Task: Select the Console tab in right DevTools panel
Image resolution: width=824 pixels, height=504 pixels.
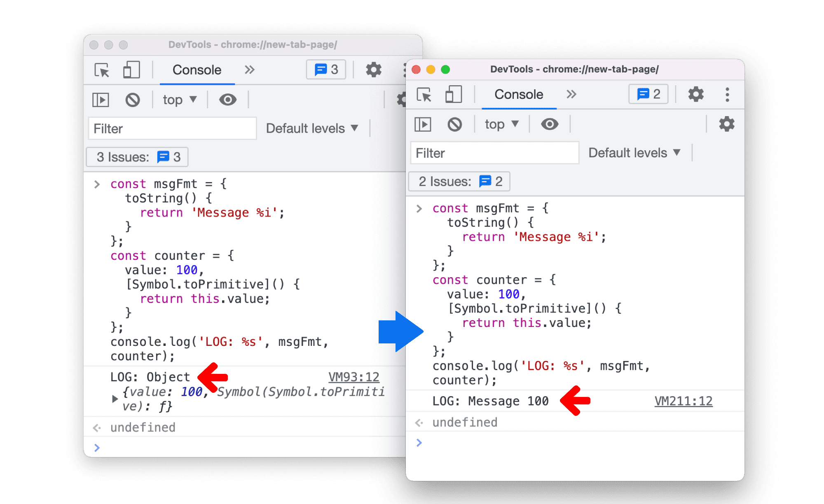Action: tap(511, 95)
